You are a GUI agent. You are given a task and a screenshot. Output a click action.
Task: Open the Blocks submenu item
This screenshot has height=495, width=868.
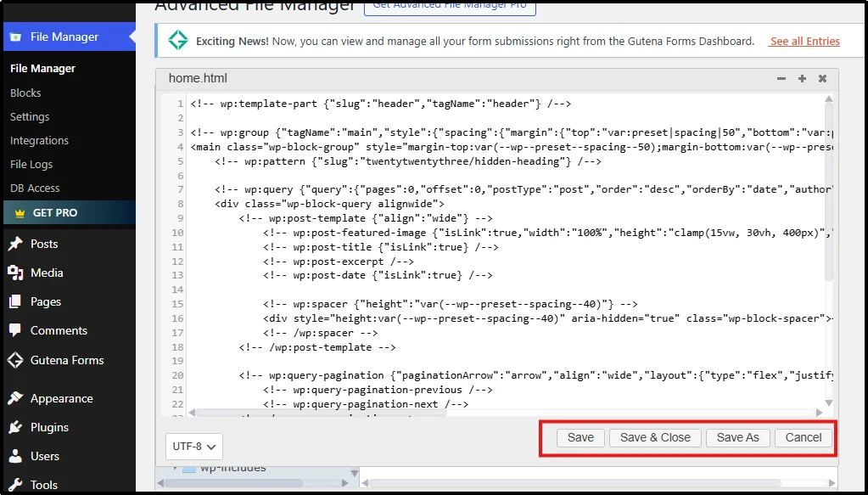point(25,93)
